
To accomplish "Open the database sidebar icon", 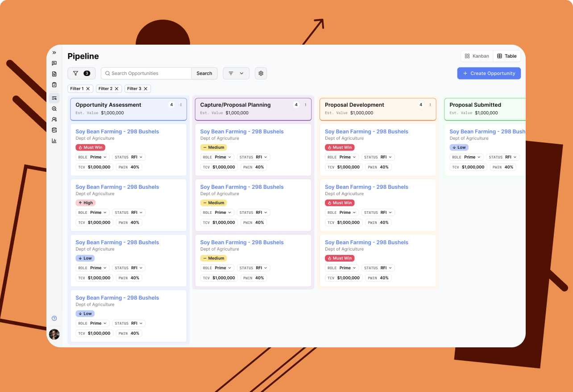I will [54, 130].
